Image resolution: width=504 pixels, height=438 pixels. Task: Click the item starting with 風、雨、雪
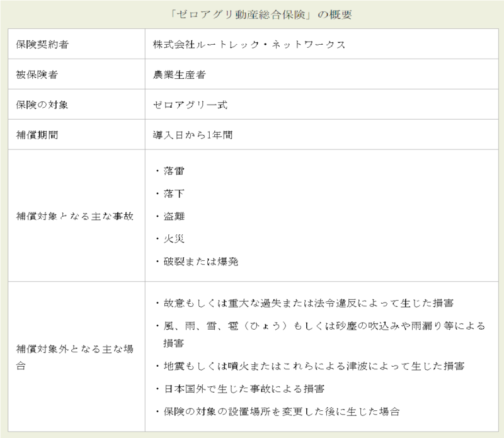tap(321, 335)
